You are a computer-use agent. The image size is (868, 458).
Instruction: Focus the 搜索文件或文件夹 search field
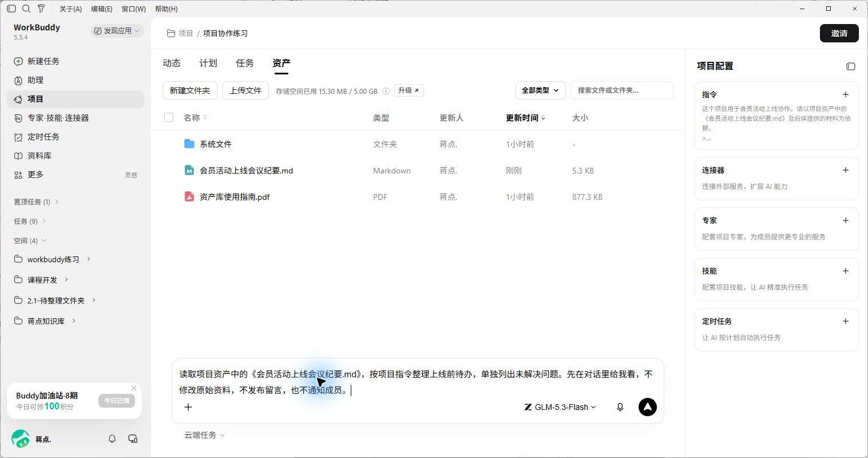pyautogui.click(x=621, y=90)
